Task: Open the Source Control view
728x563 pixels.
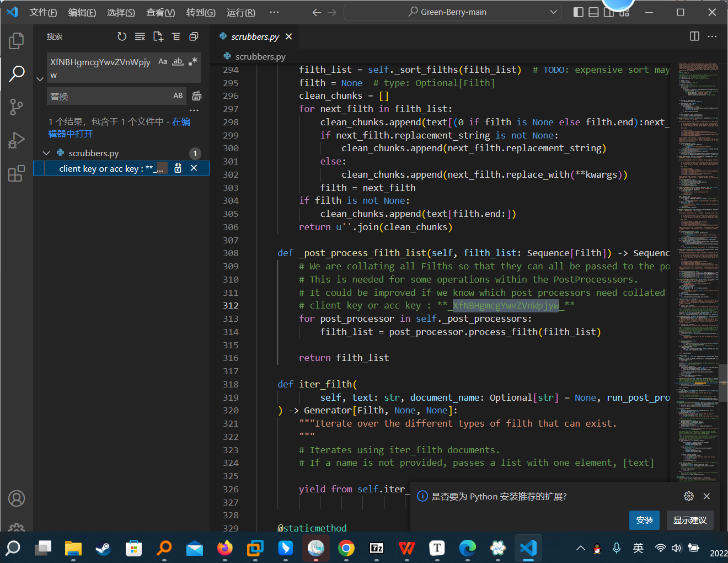Action: [17, 107]
